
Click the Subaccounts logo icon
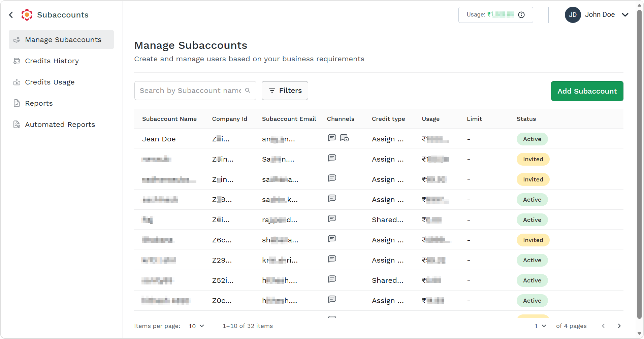[x=27, y=15]
